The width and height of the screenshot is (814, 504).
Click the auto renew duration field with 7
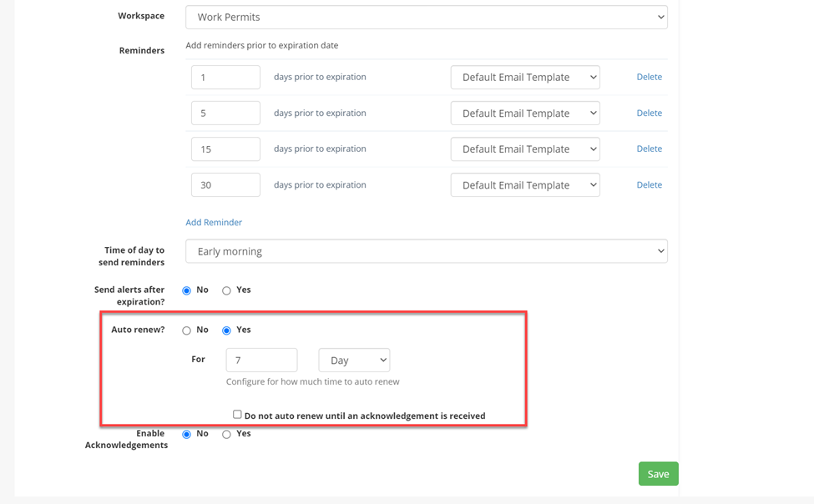click(x=261, y=360)
